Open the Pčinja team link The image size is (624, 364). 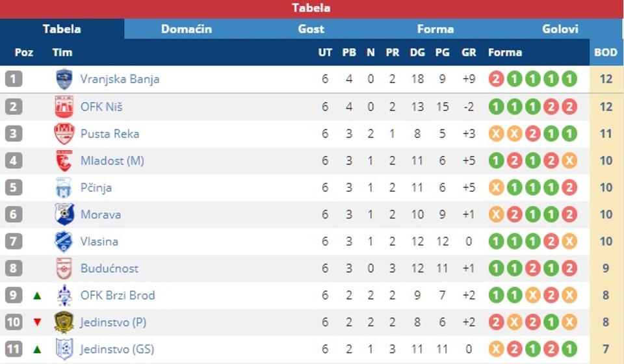(x=96, y=188)
